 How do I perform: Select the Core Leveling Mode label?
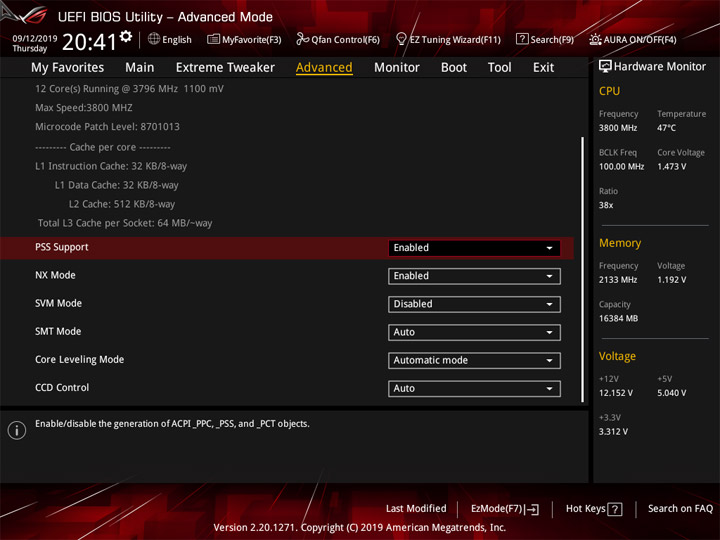(79, 360)
